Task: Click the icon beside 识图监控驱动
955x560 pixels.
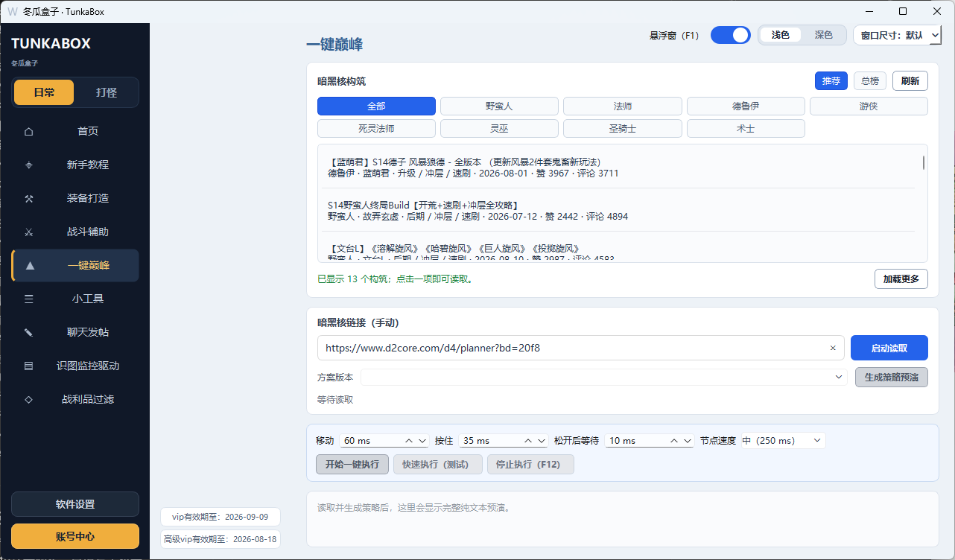Action: [28, 366]
